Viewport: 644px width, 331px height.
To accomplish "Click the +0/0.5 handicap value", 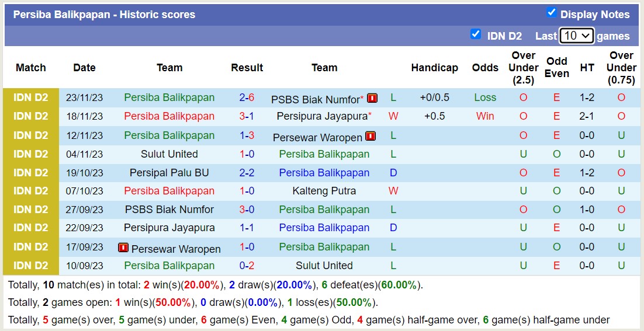I will point(435,97).
